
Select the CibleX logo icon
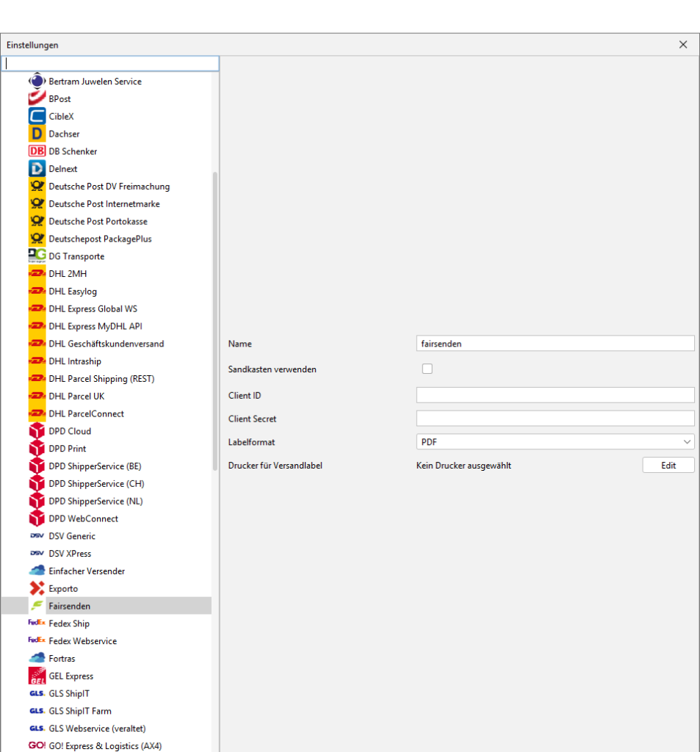pos(37,117)
